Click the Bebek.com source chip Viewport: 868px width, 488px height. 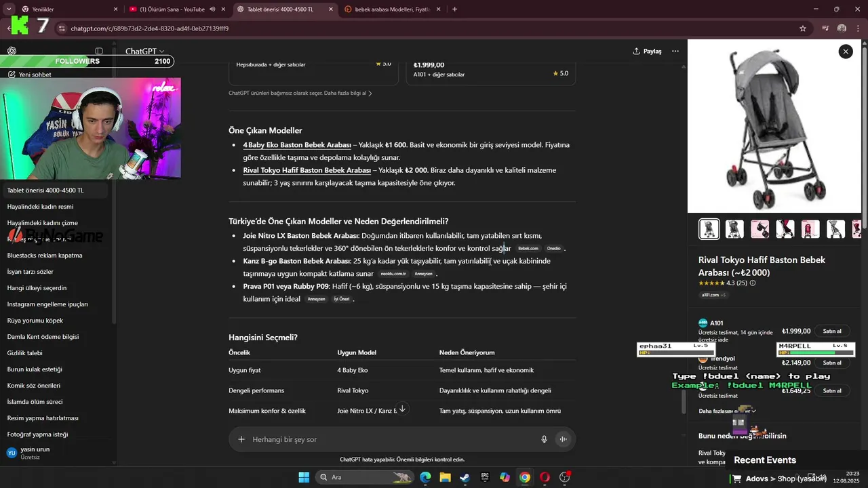point(528,249)
